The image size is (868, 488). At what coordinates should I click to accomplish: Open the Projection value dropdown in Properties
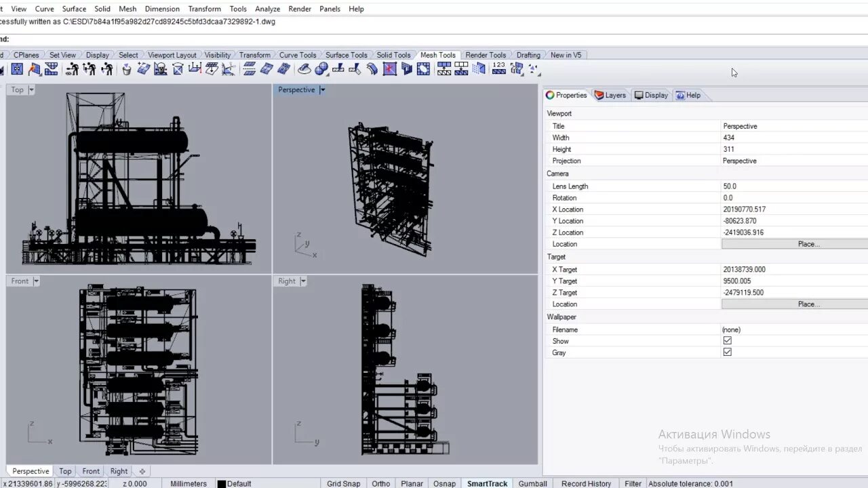coord(795,161)
